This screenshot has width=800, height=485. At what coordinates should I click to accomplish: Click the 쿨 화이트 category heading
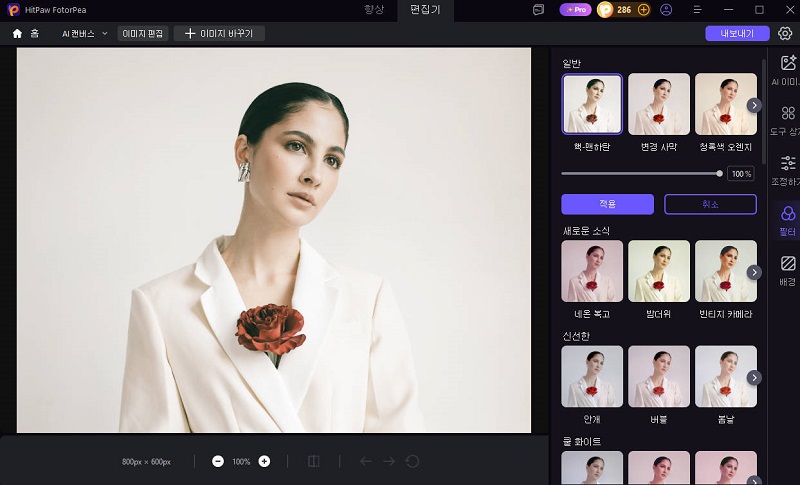pos(582,441)
